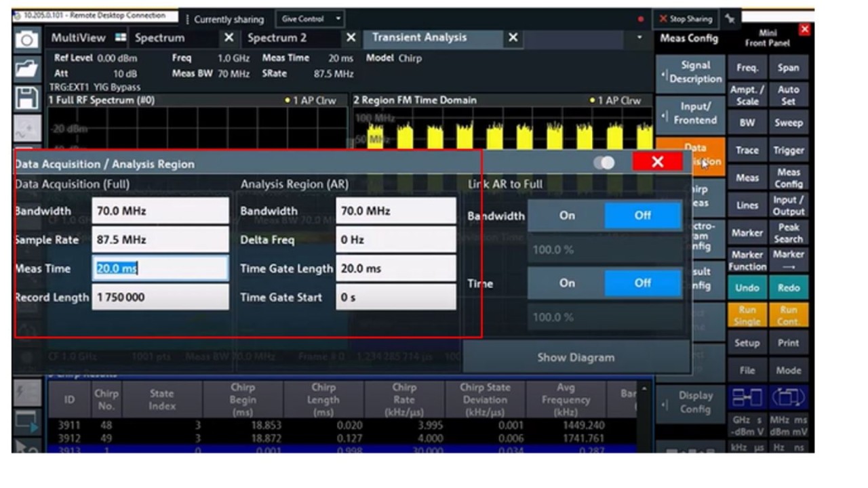Turn Link AR Bandwidth On
The height and width of the screenshot is (488, 868).
[x=567, y=216]
